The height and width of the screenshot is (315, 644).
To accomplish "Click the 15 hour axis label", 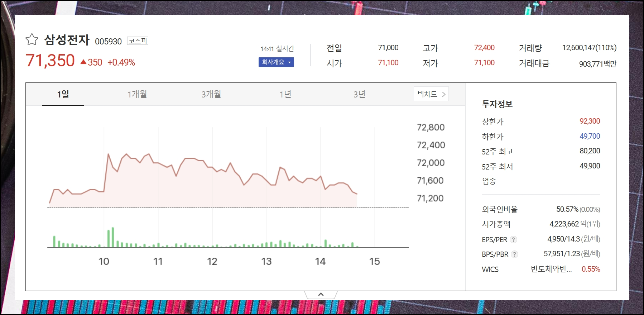I will 375,262.
